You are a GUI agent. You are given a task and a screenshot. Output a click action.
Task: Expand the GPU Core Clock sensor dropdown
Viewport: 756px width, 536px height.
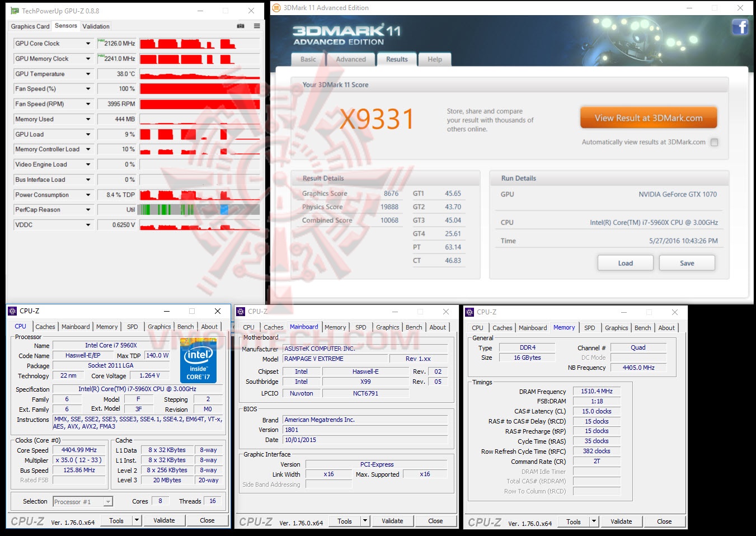tap(88, 44)
